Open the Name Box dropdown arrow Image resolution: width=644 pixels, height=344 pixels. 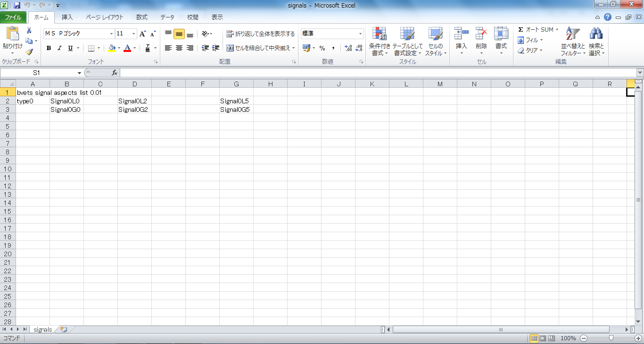[x=79, y=73]
